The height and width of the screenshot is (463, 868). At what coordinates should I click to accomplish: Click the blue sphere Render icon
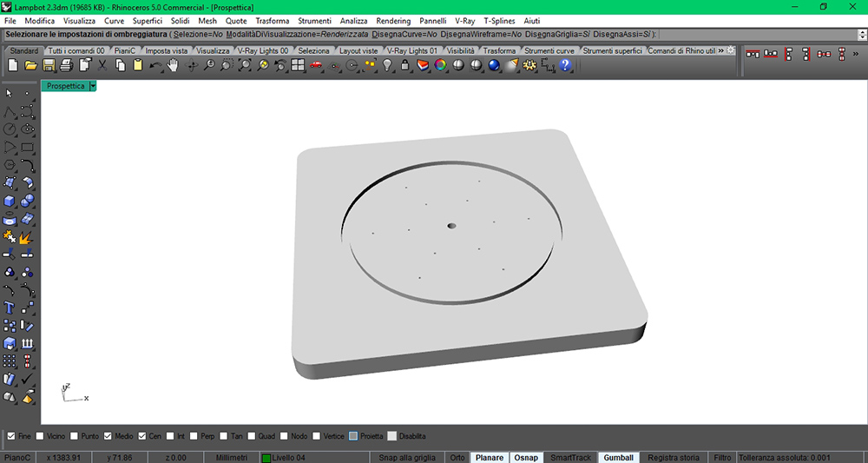494,65
